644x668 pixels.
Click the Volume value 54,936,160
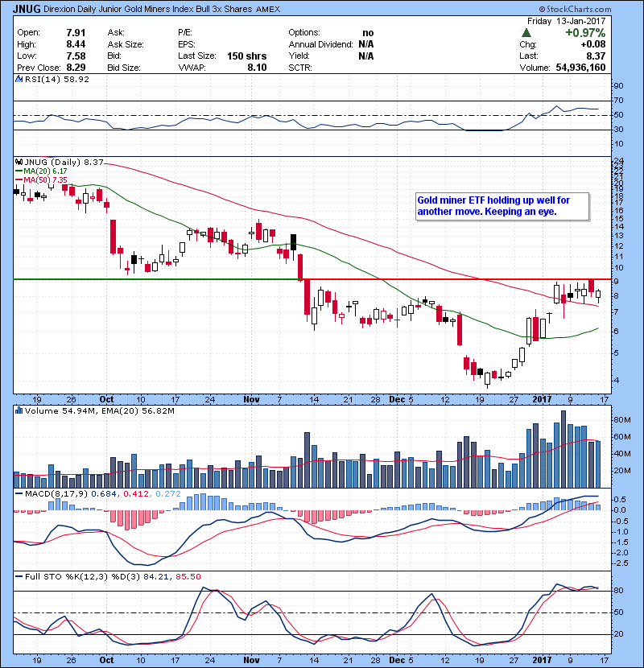pyautogui.click(x=580, y=68)
